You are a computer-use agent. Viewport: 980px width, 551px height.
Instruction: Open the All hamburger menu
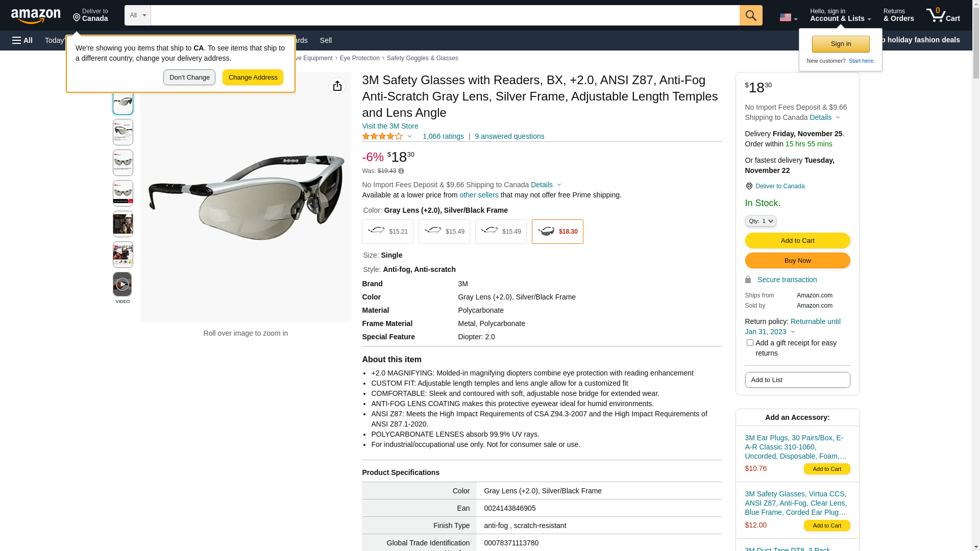point(22,40)
